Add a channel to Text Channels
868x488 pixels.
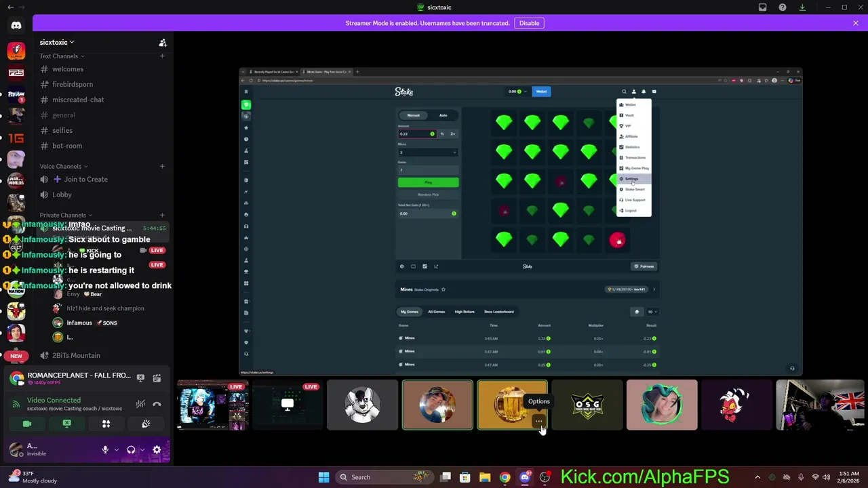[162, 56]
